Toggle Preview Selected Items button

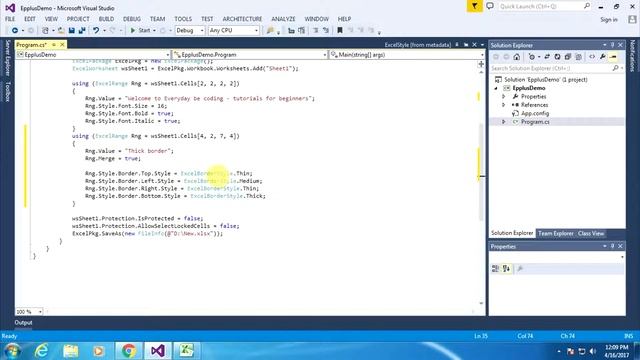613,57
